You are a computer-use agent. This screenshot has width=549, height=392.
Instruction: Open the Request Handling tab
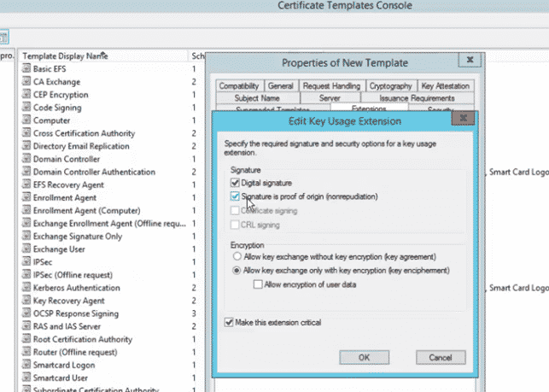331,85
